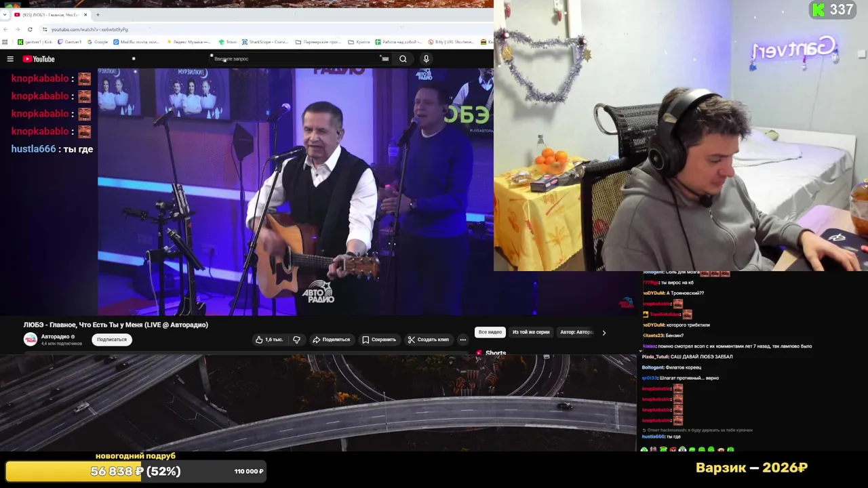Screen dimensions: 868x488
Task: Click the video title ЛЮБЭ - Главное
Action: tap(116, 325)
